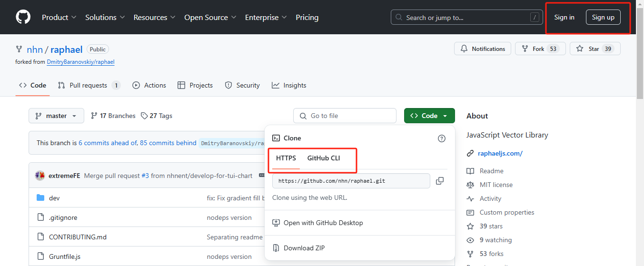Click the fork icon in Fork button
This screenshot has width=644, height=266.
pos(525,49)
